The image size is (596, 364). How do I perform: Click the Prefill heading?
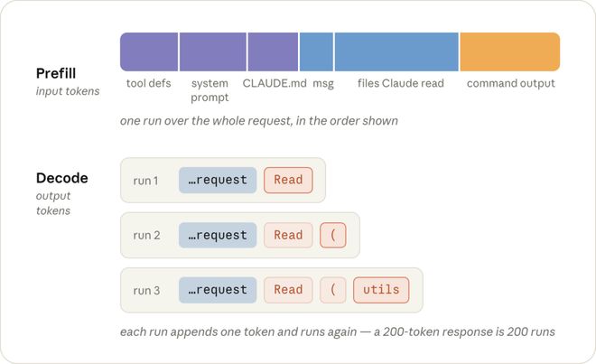(56, 73)
